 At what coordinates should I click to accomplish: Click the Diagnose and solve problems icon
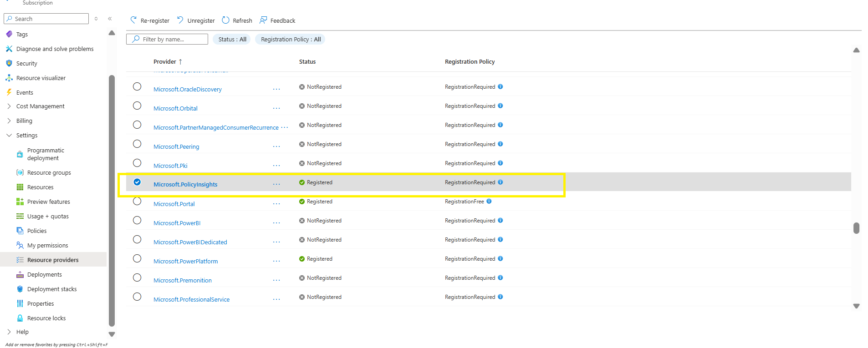(9, 49)
